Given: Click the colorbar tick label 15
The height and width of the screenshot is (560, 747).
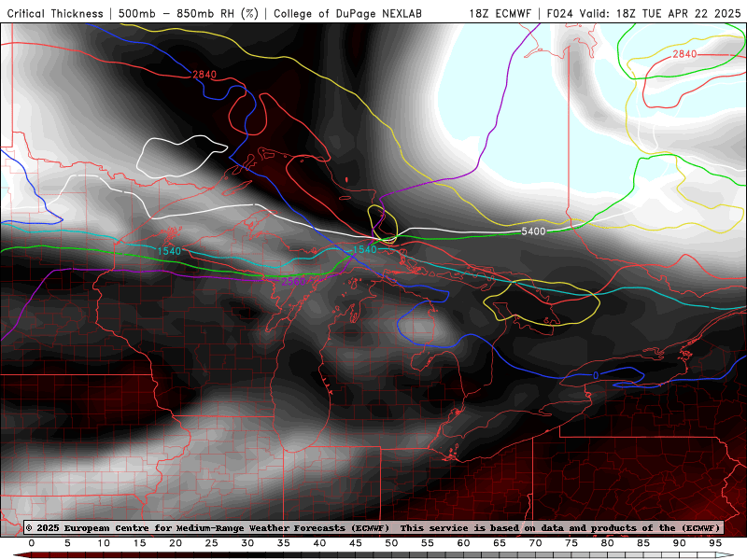Looking at the screenshot, I should tap(139, 543).
